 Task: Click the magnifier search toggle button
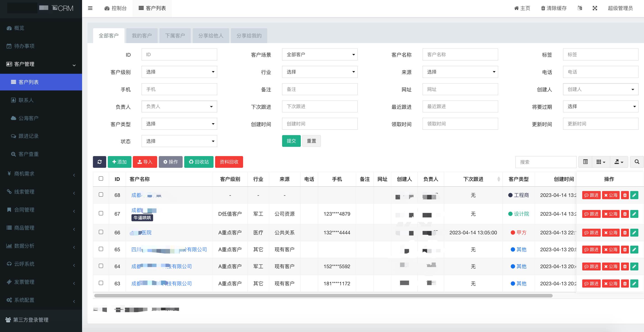pyautogui.click(x=637, y=162)
